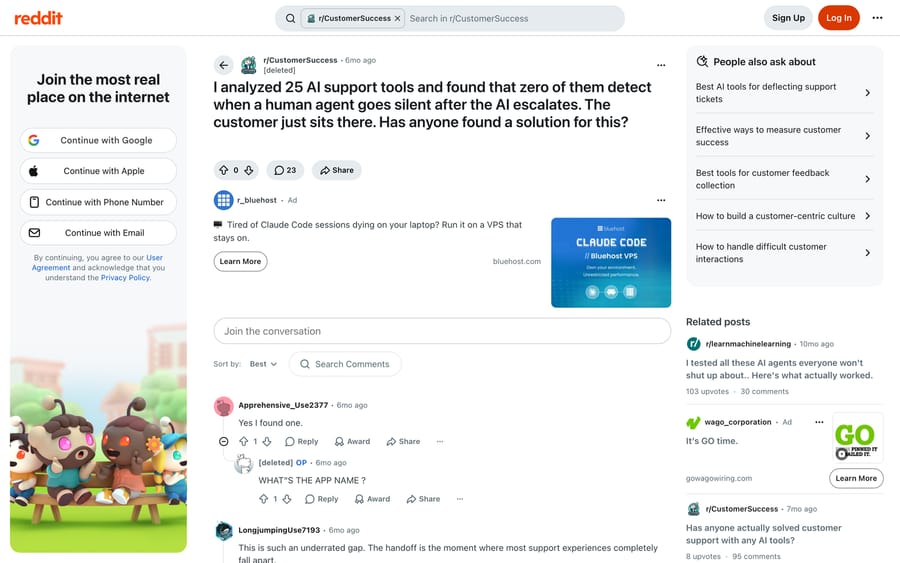The width and height of the screenshot is (900, 563).
Task: Open r/CustomerSuccess link in post header
Action: [x=300, y=60]
